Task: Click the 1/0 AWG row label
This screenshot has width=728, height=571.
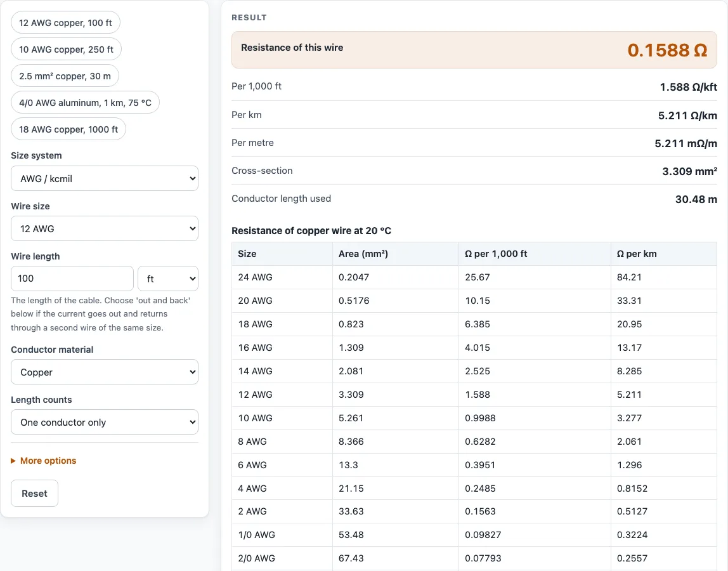Action: click(256, 535)
